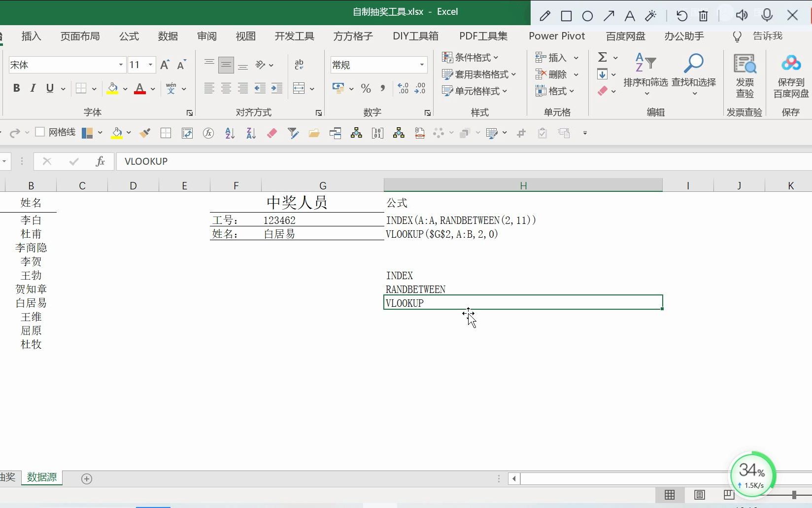Open the 数据 ribbon tab
This screenshot has height=508, width=812.
point(168,36)
